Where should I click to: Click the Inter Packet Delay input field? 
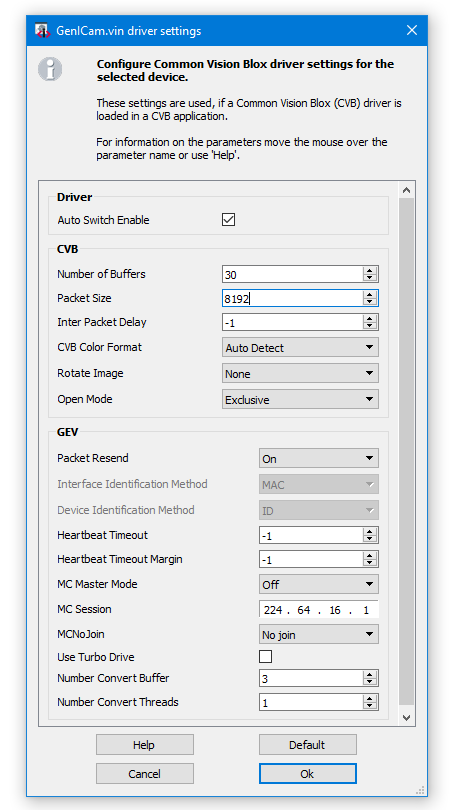(x=292, y=322)
